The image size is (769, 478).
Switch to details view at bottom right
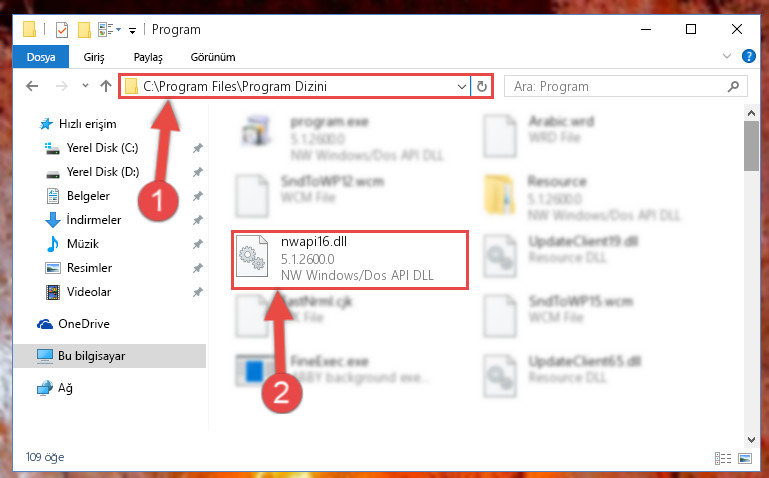[x=723, y=458]
